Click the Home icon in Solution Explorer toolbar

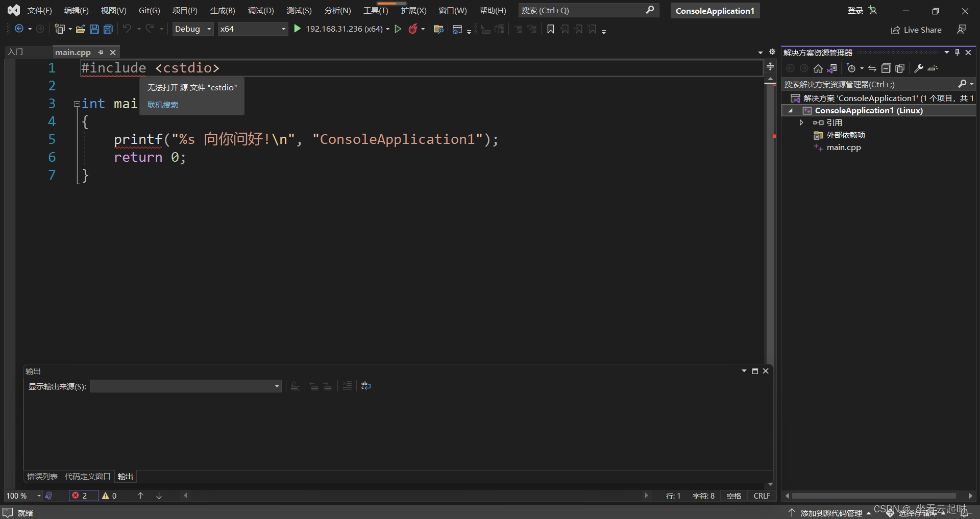coord(818,68)
